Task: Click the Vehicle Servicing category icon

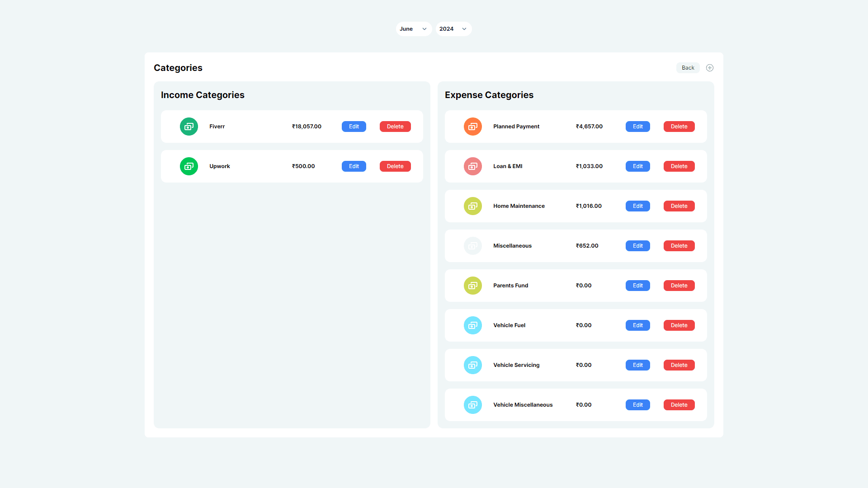Action: pyautogui.click(x=472, y=365)
